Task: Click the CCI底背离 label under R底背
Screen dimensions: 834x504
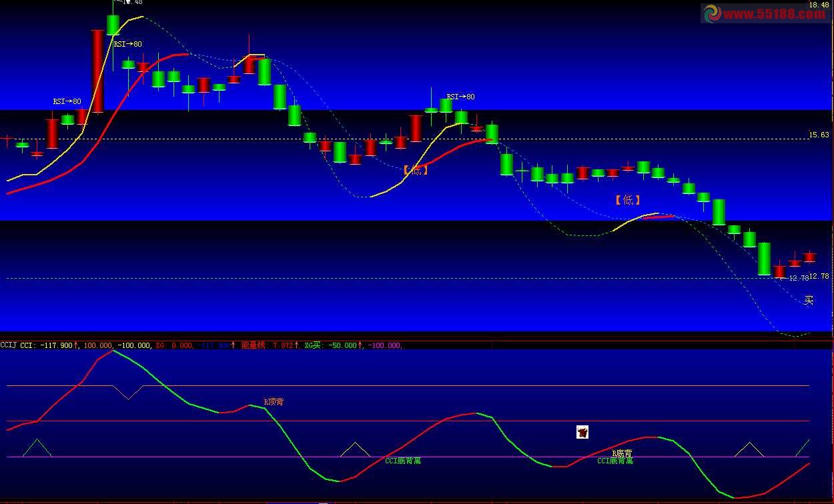Action: [615, 461]
